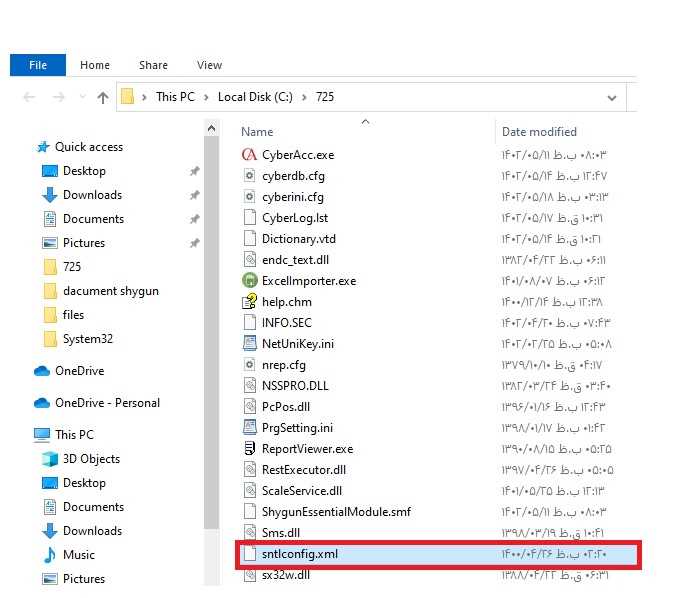Switch to the View ribbon tab
678x598 pixels.
(x=209, y=65)
